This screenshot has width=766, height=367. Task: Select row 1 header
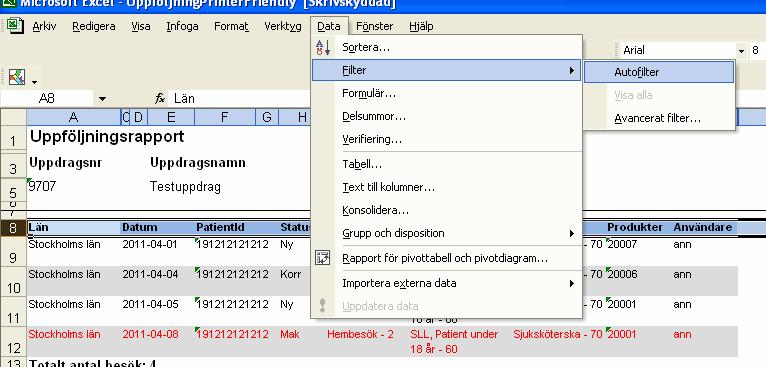[13, 139]
